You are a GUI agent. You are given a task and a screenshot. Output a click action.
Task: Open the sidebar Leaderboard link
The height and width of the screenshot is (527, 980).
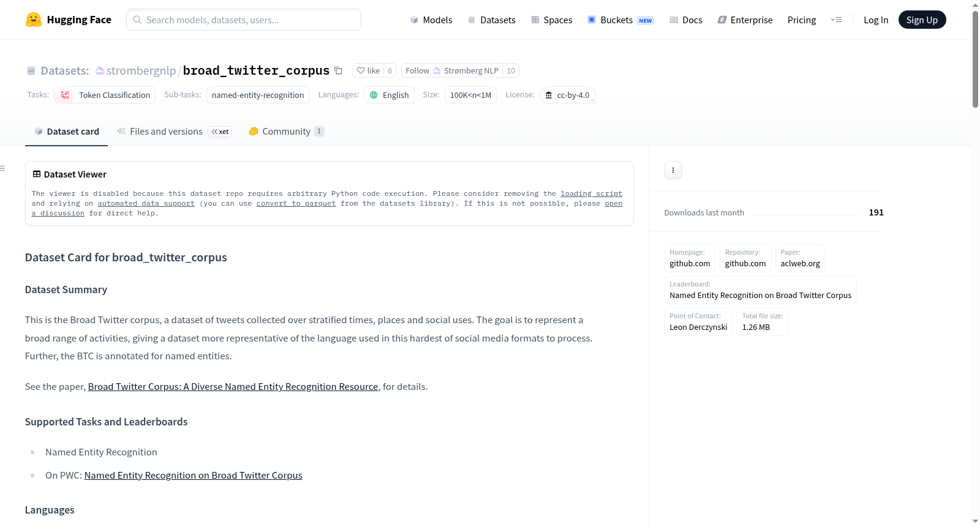pyautogui.click(x=760, y=290)
